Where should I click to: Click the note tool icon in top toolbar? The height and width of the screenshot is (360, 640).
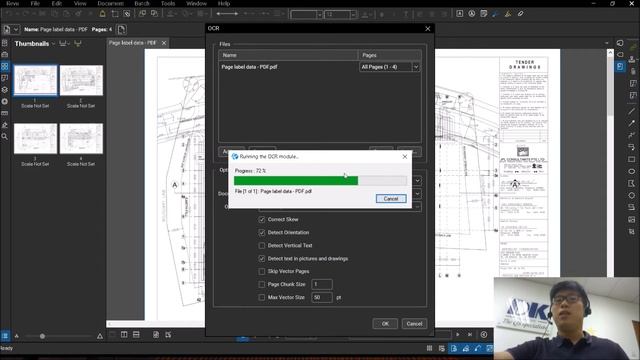coord(484,14)
